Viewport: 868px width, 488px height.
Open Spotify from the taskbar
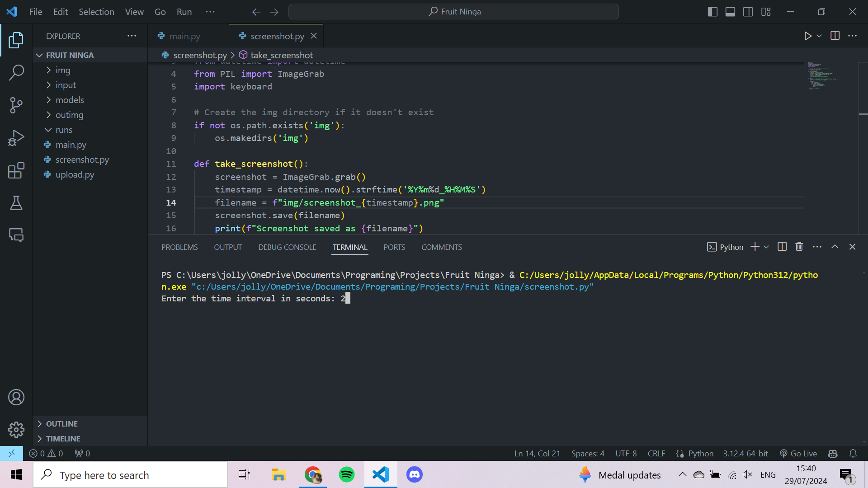pyautogui.click(x=347, y=474)
